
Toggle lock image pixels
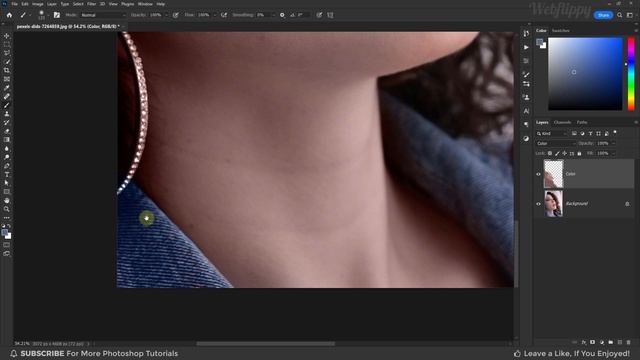pyautogui.click(x=557, y=153)
